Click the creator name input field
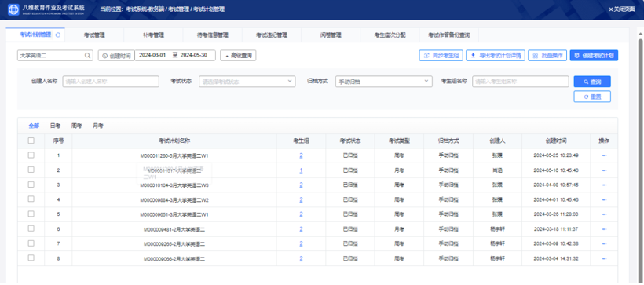The width and height of the screenshot is (644, 285). click(111, 82)
